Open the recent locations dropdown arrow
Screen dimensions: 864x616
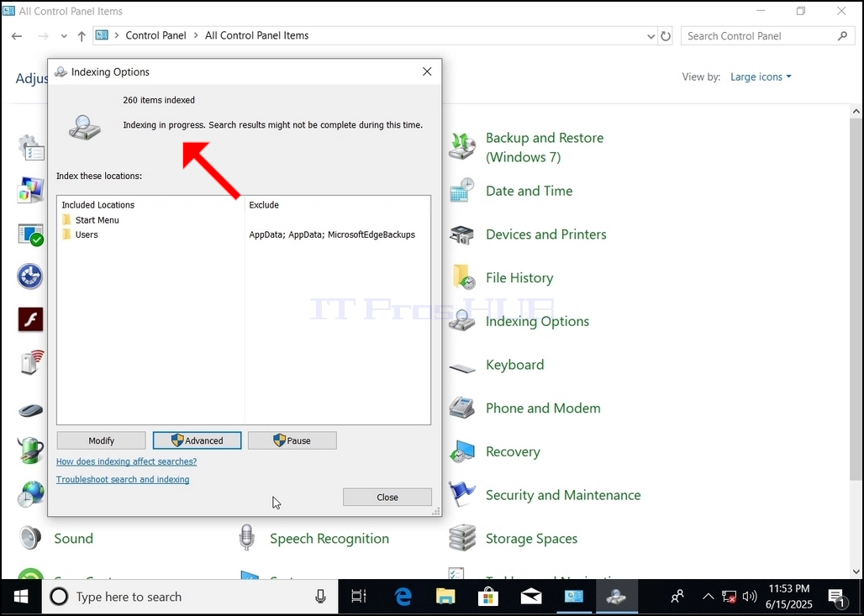[64, 36]
